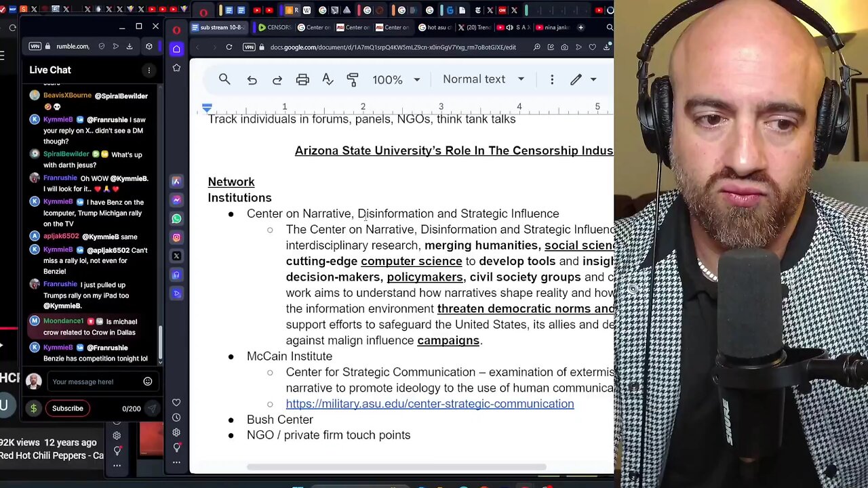Image resolution: width=868 pixels, height=488 pixels.
Task: Click the search menus magnifier in Docs toolbar
Action: tap(224, 79)
